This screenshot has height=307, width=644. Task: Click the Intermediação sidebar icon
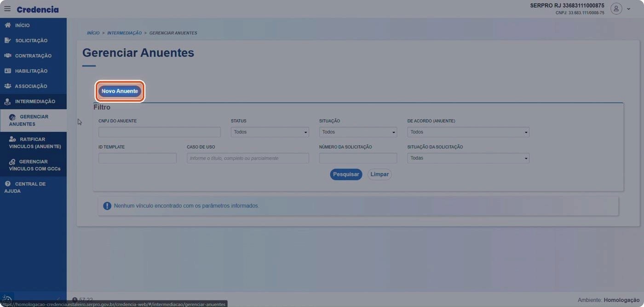tap(7, 102)
